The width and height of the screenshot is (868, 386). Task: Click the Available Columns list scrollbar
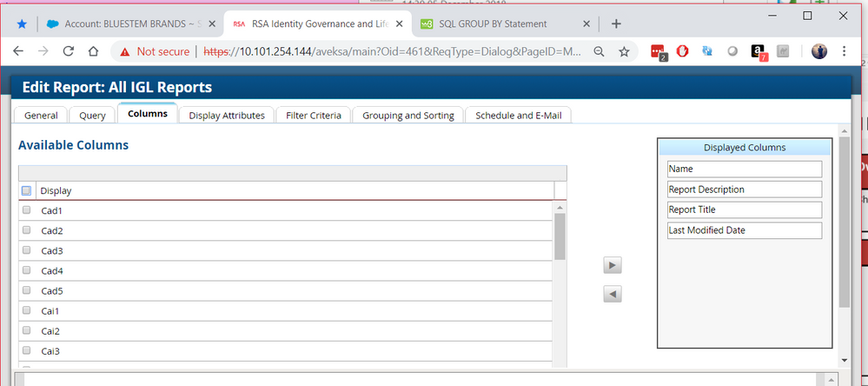click(560, 236)
